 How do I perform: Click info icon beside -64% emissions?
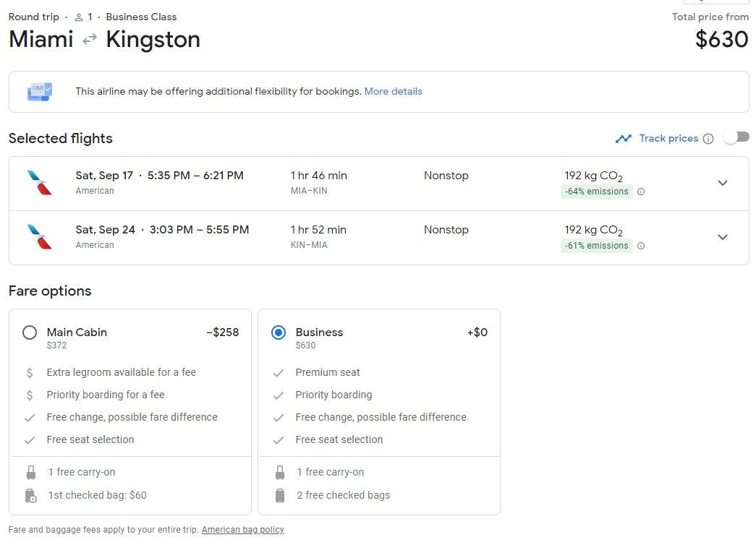coord(641,192)
